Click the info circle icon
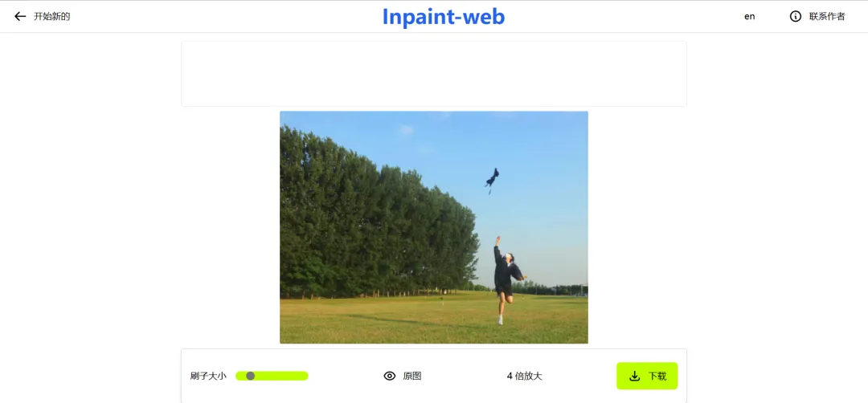Viewport: 868px width, 403px height. coord(796,17)
